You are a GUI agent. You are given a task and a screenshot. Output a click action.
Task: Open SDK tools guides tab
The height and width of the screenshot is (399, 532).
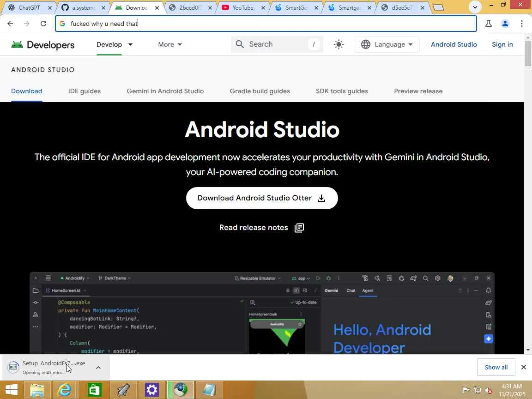pyautogui.click(x=342, y=91)
